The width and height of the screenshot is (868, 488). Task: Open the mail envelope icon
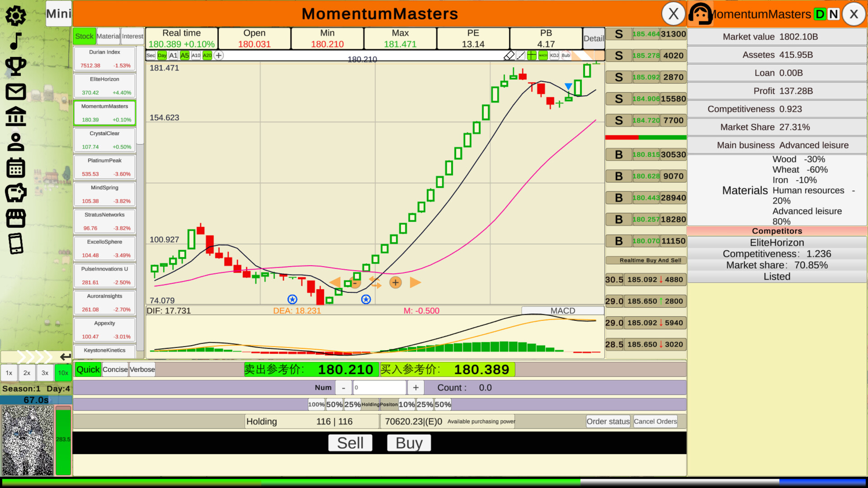pos(16,92)
